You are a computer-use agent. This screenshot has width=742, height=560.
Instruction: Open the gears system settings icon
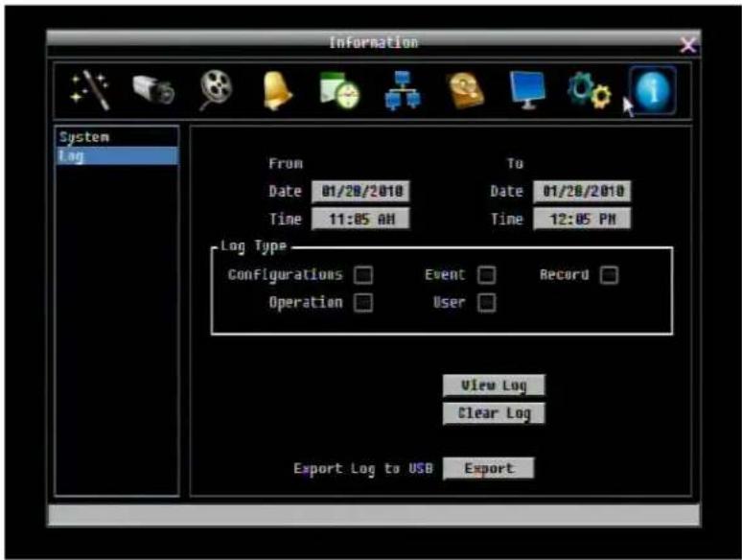tap(590, 90)
